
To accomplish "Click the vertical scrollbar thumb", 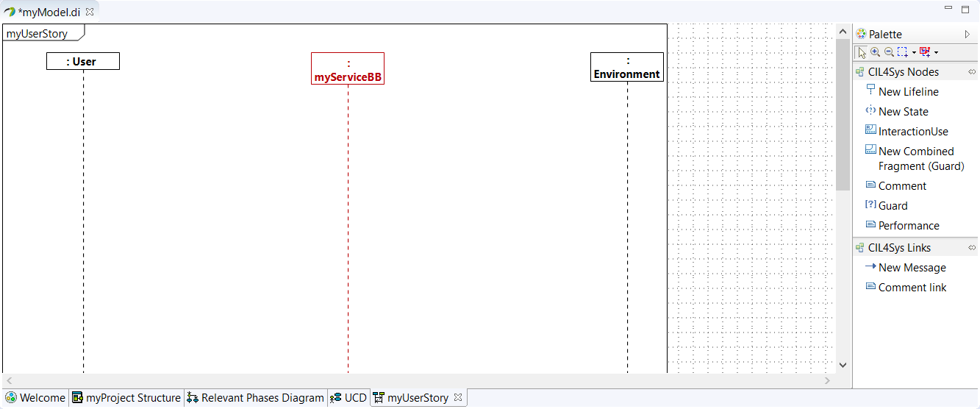I will pyautogui.click(x=843, y=115).
